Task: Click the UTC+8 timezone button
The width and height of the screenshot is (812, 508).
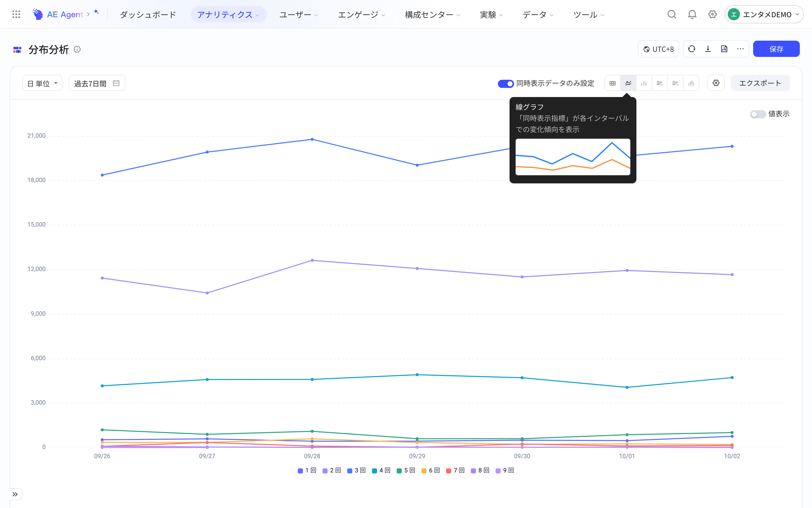Action: 658,49
